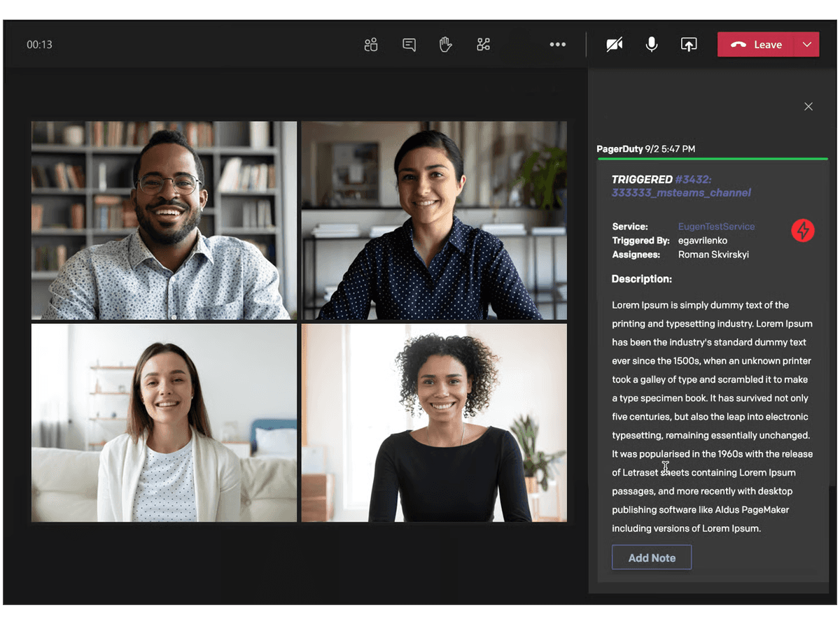This screenshot has width=840, height=624.
Task: Click the red PagerDuty lightning icon
Action: (802, 230)
